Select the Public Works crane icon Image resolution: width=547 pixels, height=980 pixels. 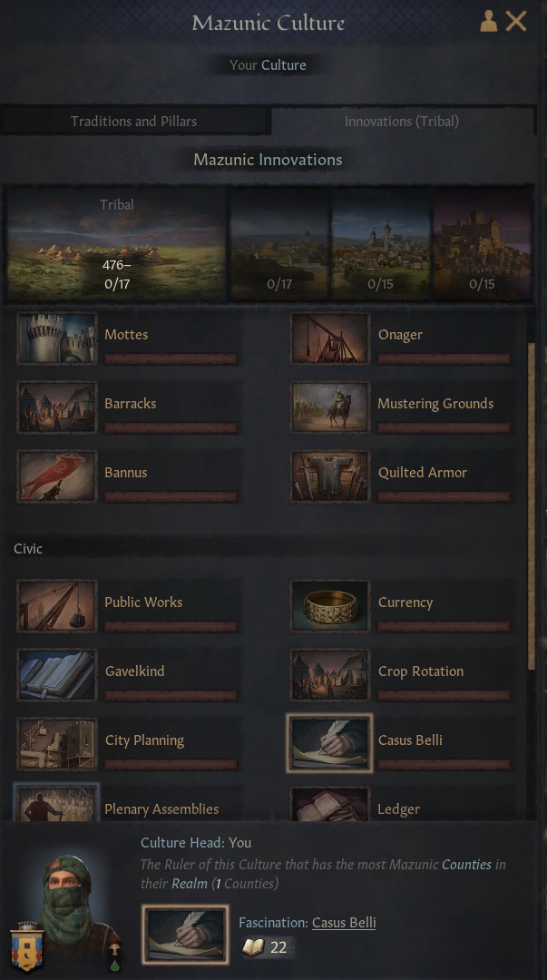57,605
